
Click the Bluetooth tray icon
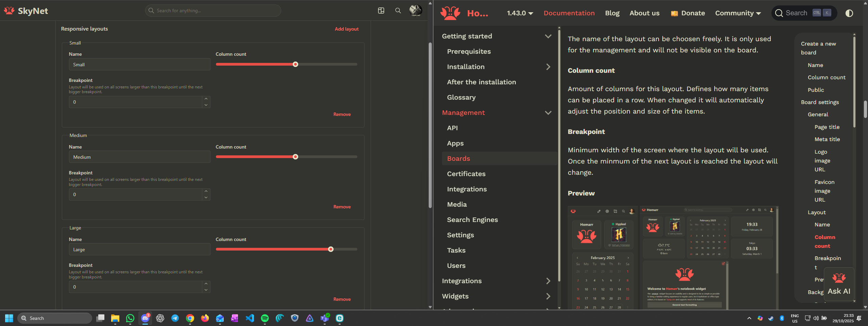782,318
